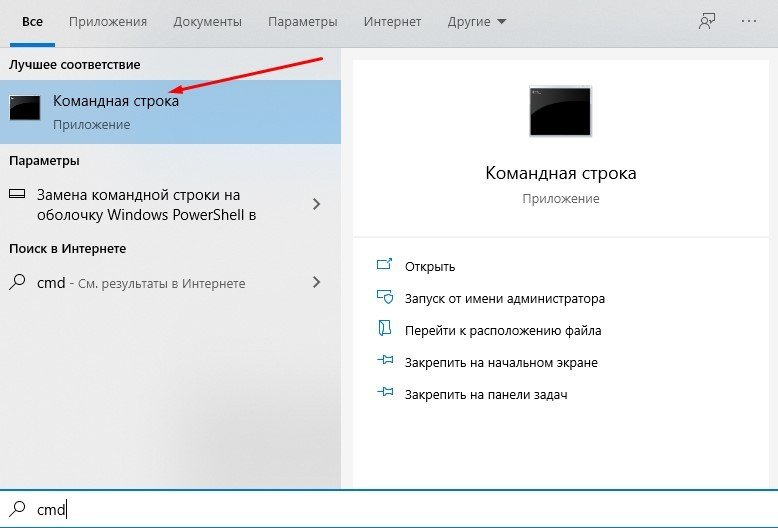This screenshot has height=528, width=778.
Task: Open cmd web search results
Action: point(170,283)
